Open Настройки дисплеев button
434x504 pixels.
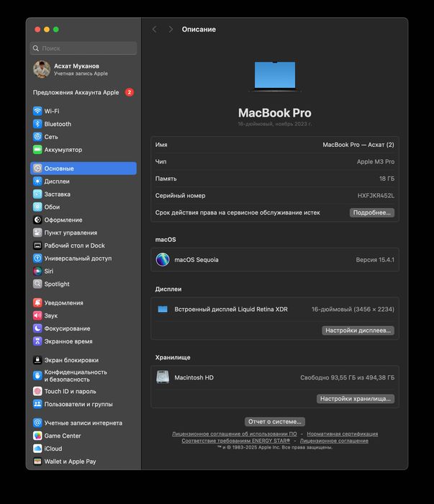358,330
